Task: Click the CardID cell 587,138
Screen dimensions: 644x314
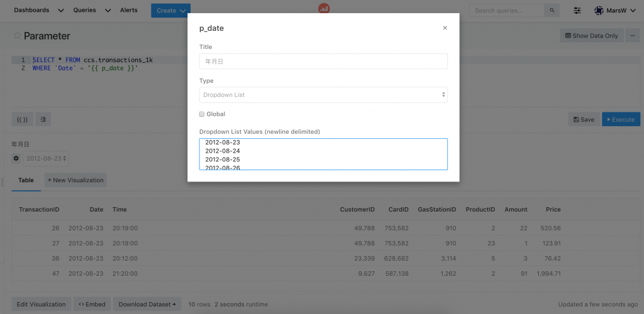Action: pyautogui.click(x=397, y=273)
